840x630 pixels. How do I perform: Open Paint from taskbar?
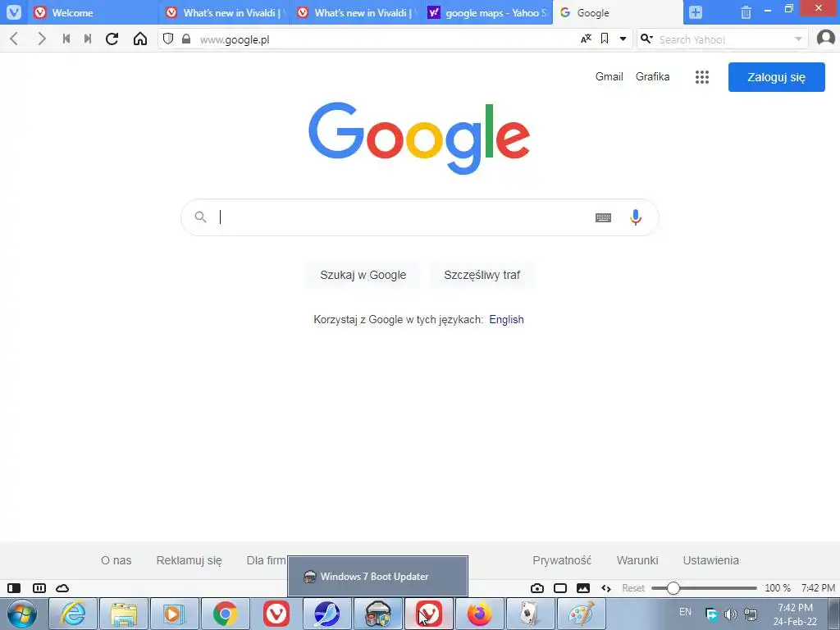point(582,614)
